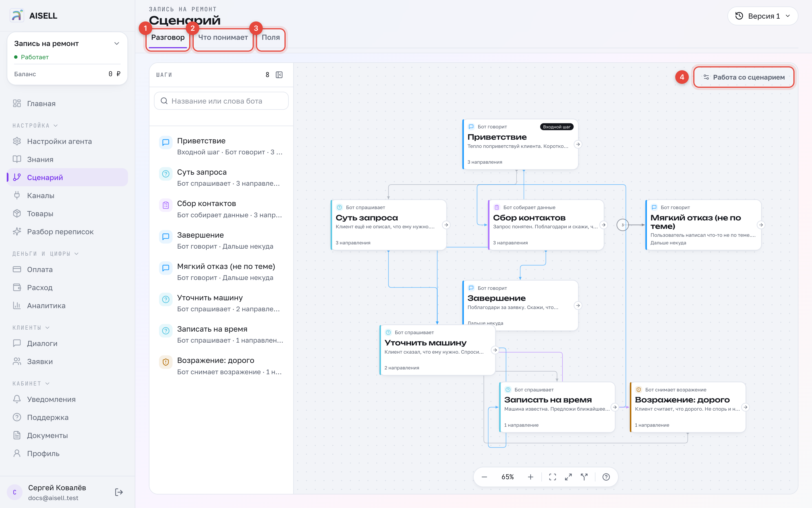Log out using the exit icon

coord(119,492)
